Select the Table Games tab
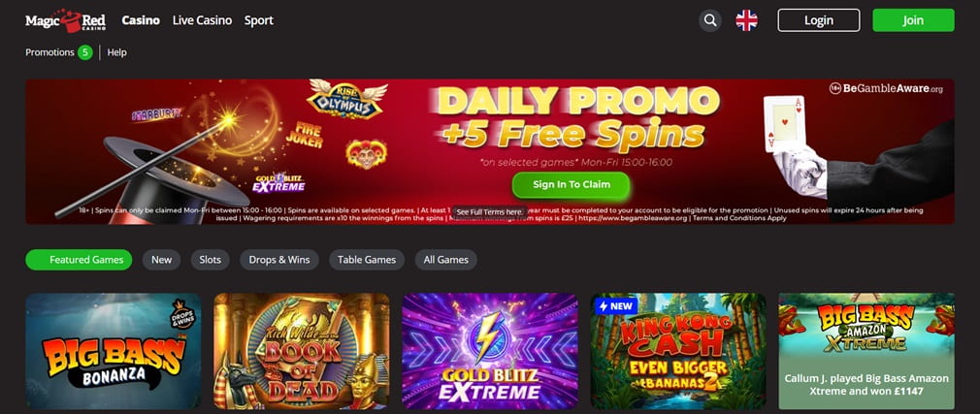 tap(367, 260)
